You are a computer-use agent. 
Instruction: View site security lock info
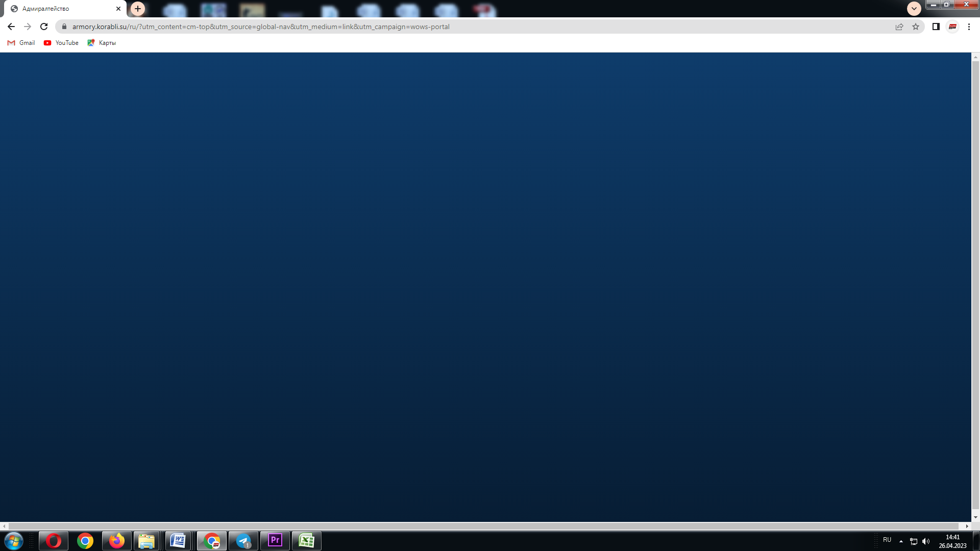click(x=64, y=27)
